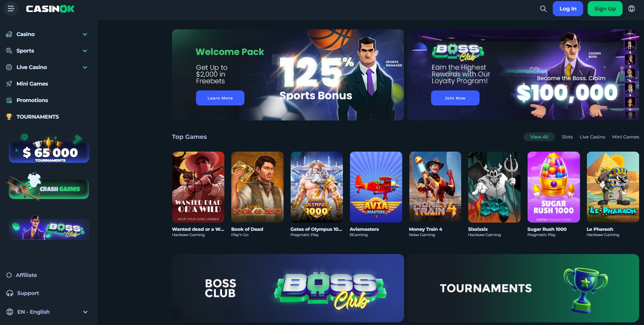Open the Sugar Rush 1000 game thumbnail

coord(554,187)
